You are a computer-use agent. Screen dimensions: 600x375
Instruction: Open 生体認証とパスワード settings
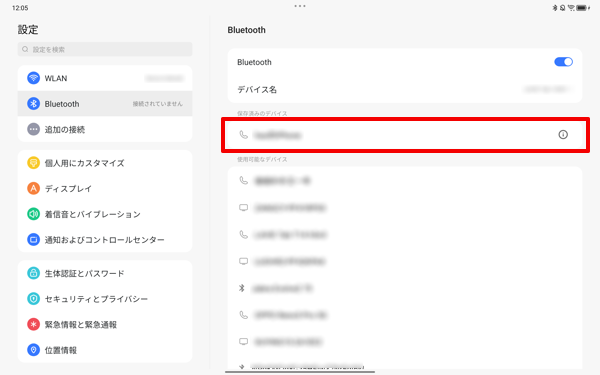[x=105, y=273]
